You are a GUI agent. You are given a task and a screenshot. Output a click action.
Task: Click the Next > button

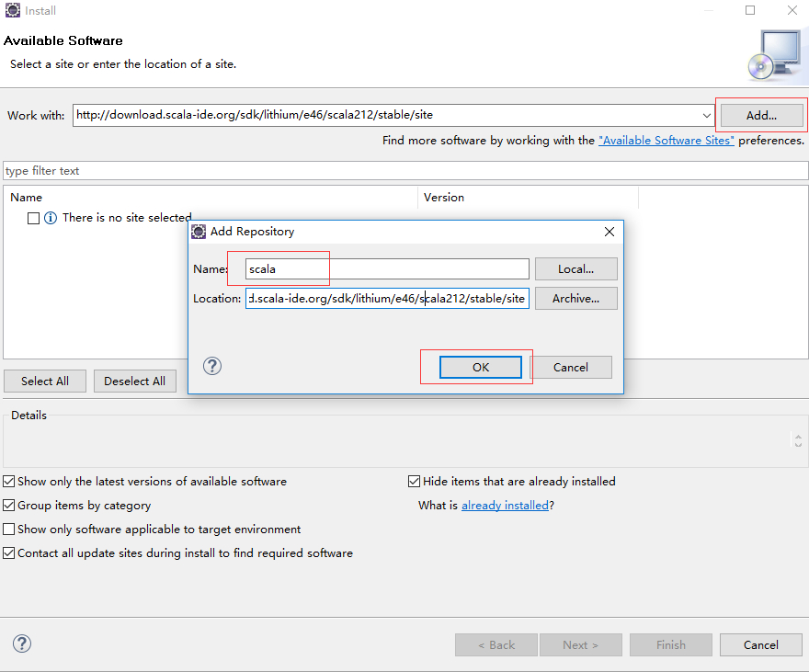(x=580, y=644)
